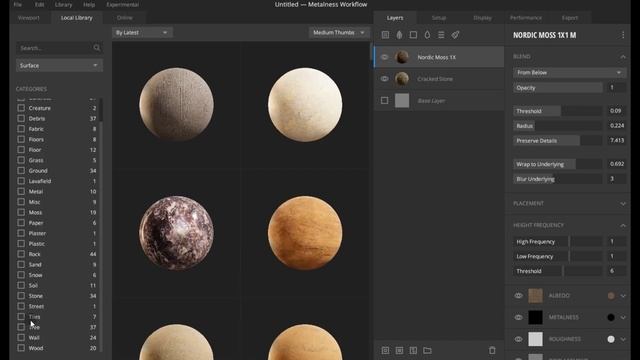The height and width of the screenshot is (360, 640).
Task: Open the Help menu
Action: (x=89, y=4)
